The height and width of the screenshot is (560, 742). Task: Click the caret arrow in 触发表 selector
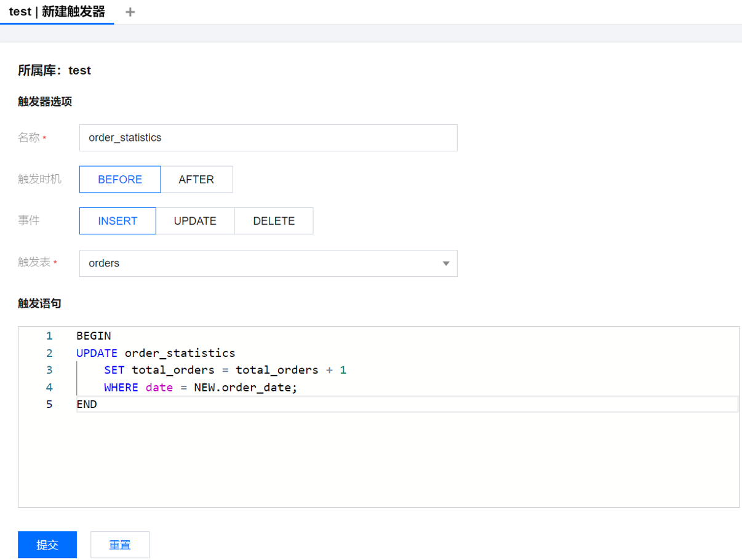(446, 263)
